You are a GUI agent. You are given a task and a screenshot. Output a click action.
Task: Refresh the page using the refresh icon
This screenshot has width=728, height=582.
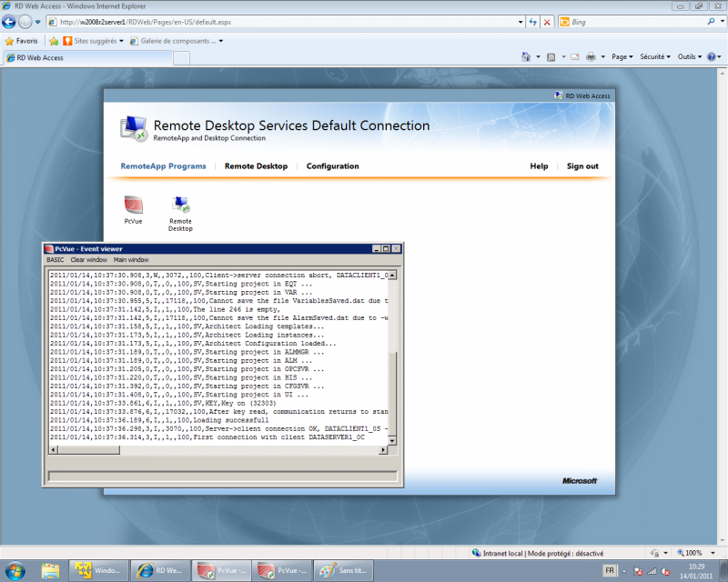[532, 22]
